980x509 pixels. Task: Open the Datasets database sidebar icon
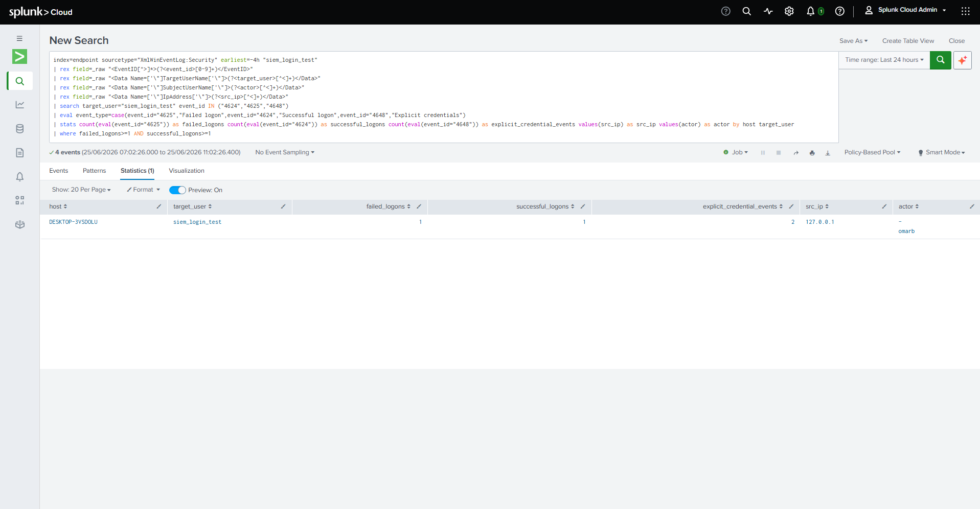(x=19, y=129)
